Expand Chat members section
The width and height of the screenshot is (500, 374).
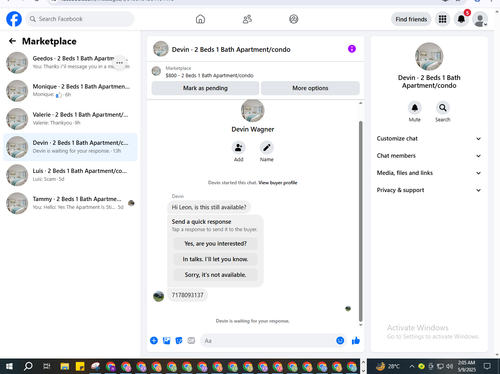pos(429,156)
